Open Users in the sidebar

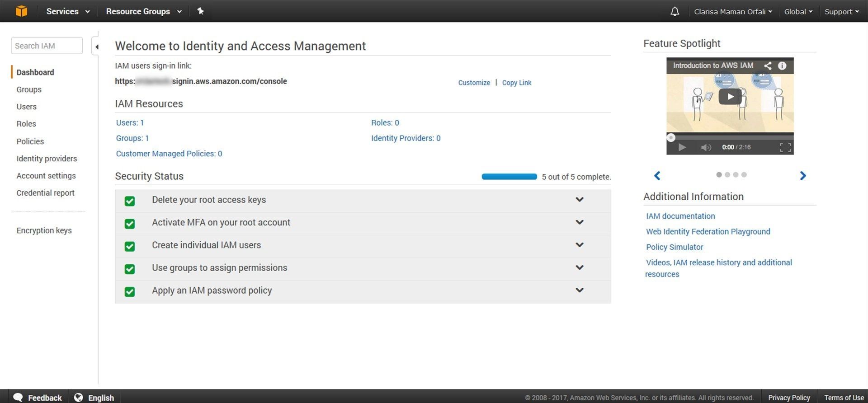tap(27, 107)
